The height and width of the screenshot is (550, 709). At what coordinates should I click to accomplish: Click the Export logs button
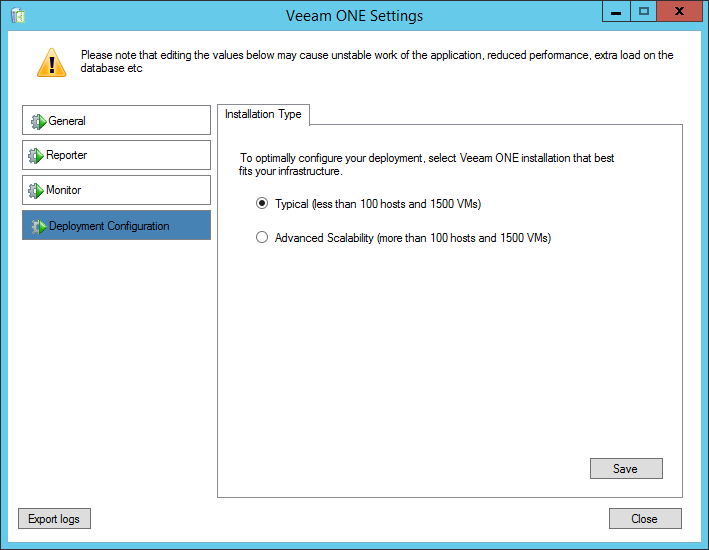(x=55, y=519)
